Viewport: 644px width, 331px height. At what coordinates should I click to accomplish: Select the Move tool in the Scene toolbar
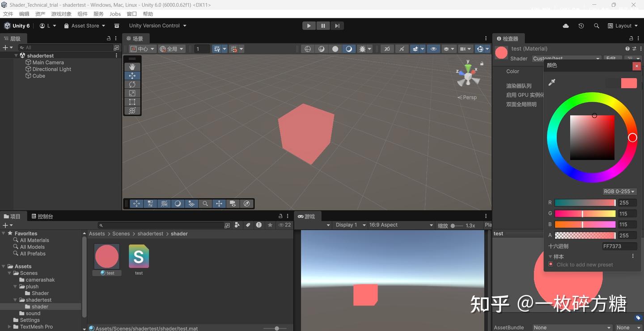[132, 75]
